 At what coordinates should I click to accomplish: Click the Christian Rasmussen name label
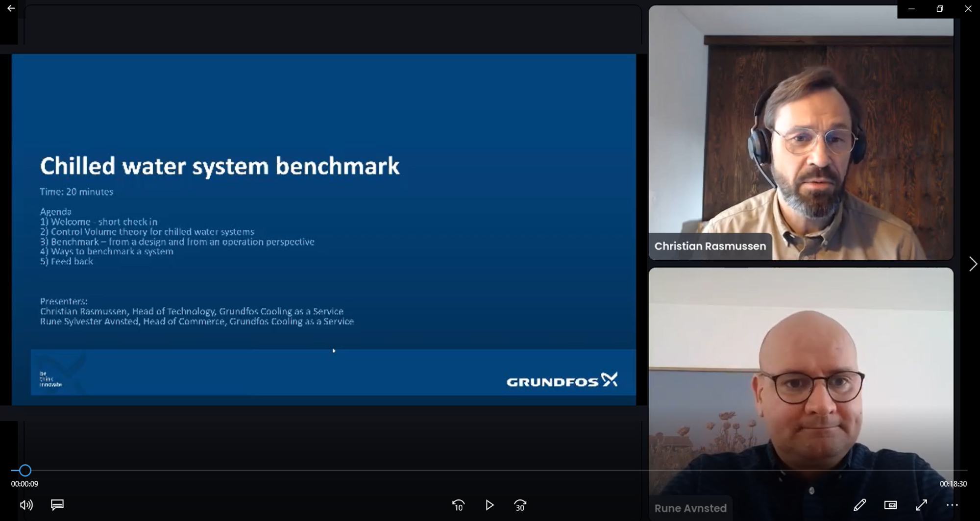(710, 247)
